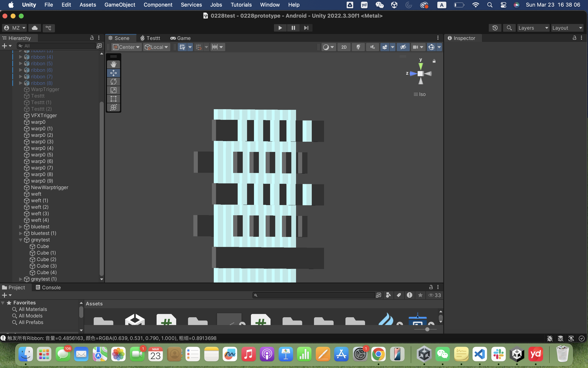Toggle 2D view mode

pos(344,47)
